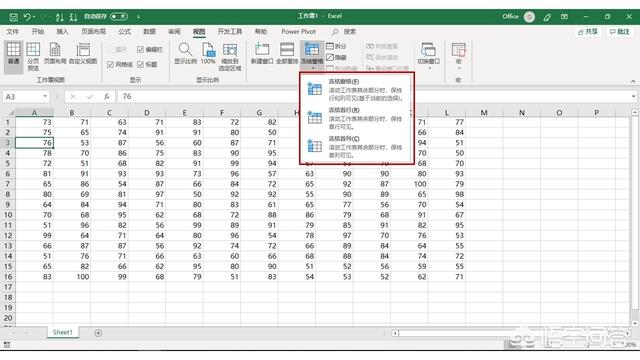The height and width of the screenshot is (360, 640).
Task: Click the Save icon in quick access toolbar
Action: pyautogui.click(x=13, y=17)
